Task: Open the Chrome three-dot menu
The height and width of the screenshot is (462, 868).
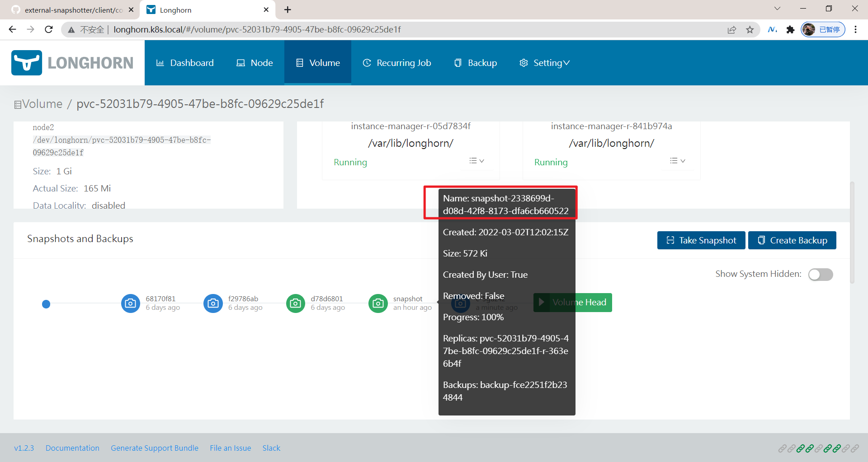Action: point(855,29)
